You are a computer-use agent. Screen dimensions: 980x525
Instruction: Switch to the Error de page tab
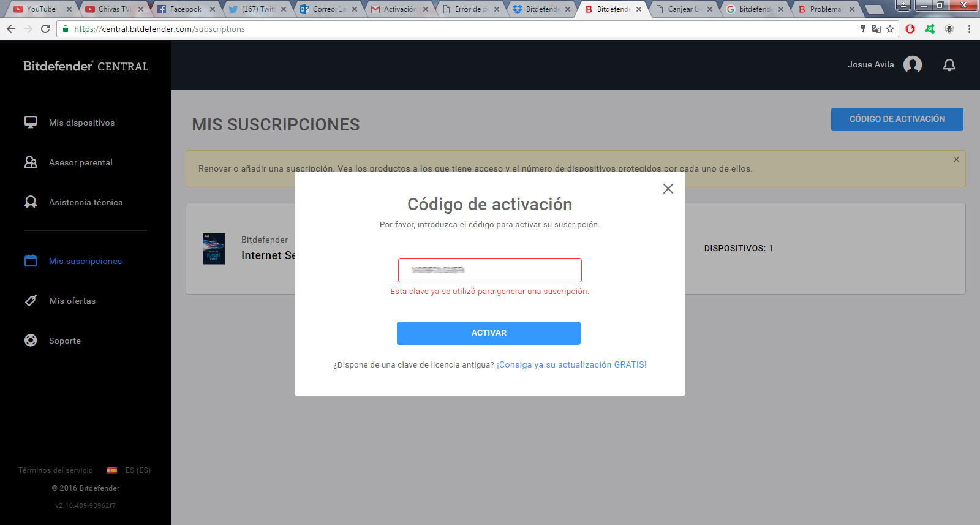coord(470,9)
